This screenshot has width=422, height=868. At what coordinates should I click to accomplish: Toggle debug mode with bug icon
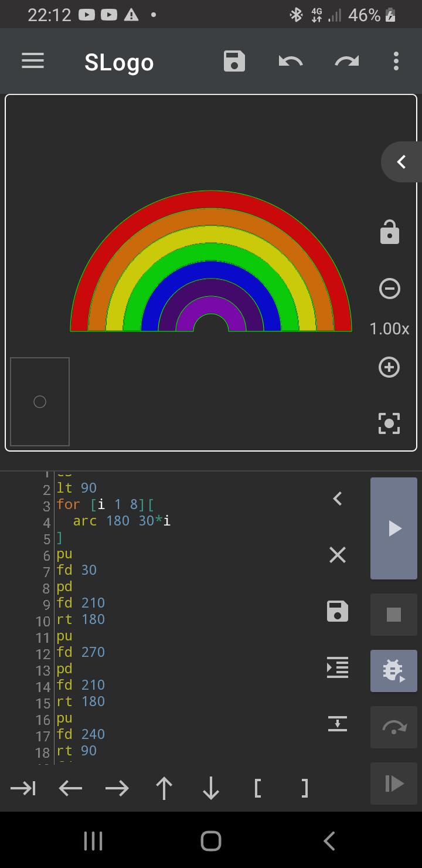point(394,670)
